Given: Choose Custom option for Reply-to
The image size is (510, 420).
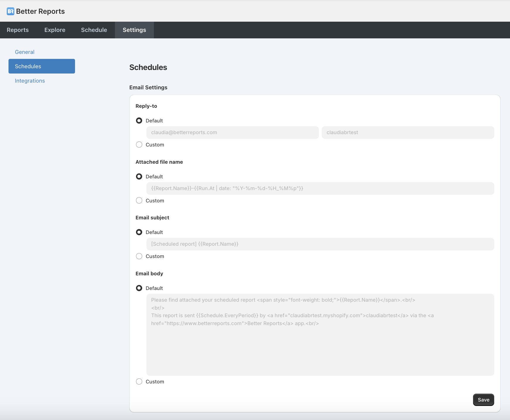Looking at the screenshot, I should (x=139, y=145).
